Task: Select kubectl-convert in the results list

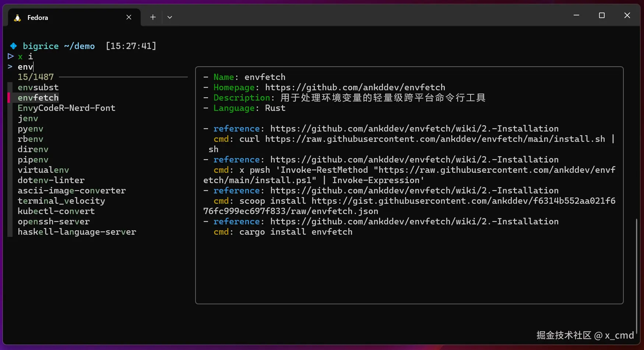Action: click(56, 211)
